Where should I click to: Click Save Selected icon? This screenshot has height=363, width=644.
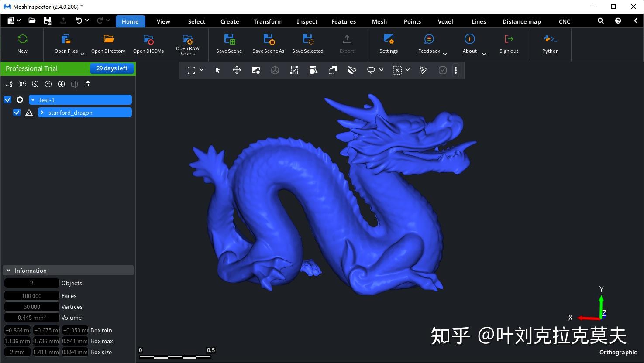(x=308, y=39)
